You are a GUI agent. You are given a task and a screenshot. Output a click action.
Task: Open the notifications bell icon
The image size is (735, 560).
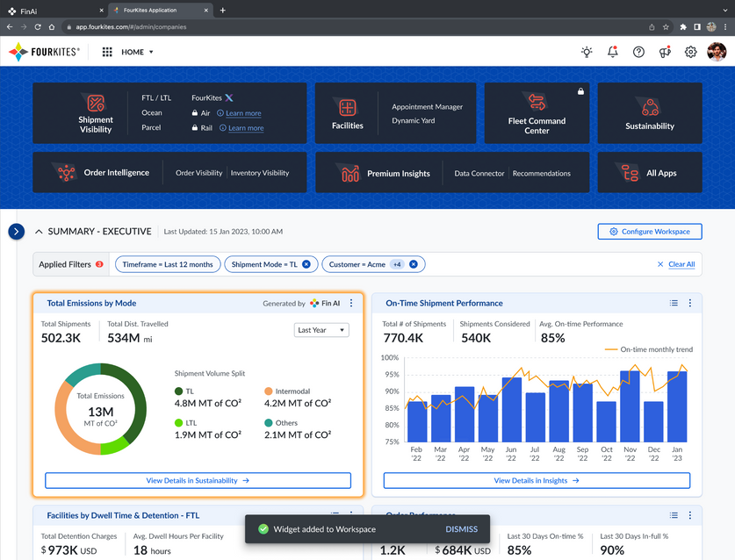[x=613, y=52]
